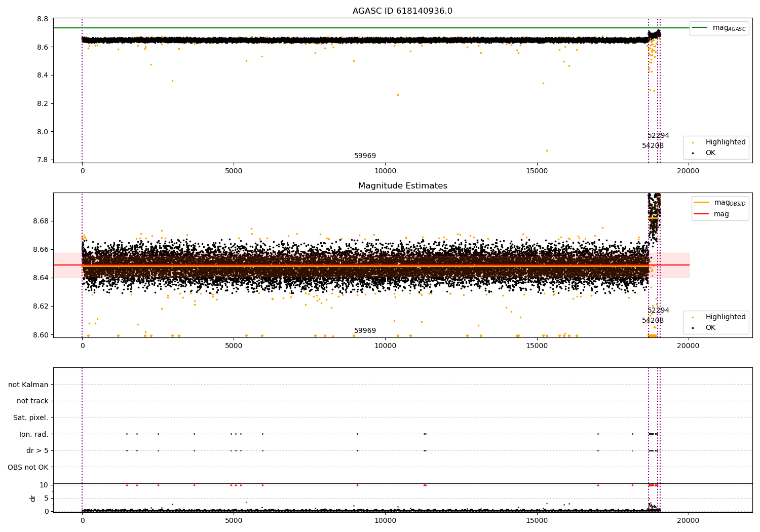Click the orange outlier near 8.26 in top plot
This screenshot has width=760, height=532.
point(398,95)
